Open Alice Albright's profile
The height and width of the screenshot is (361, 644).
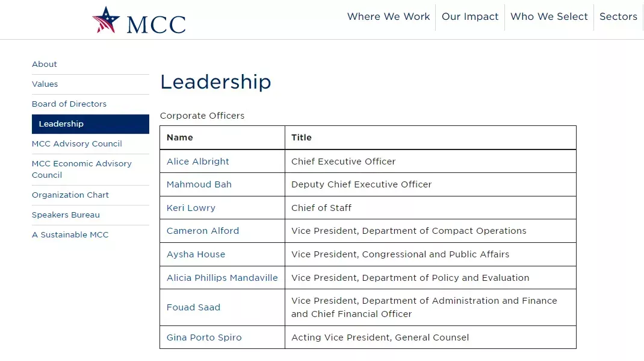coord(198,162)
